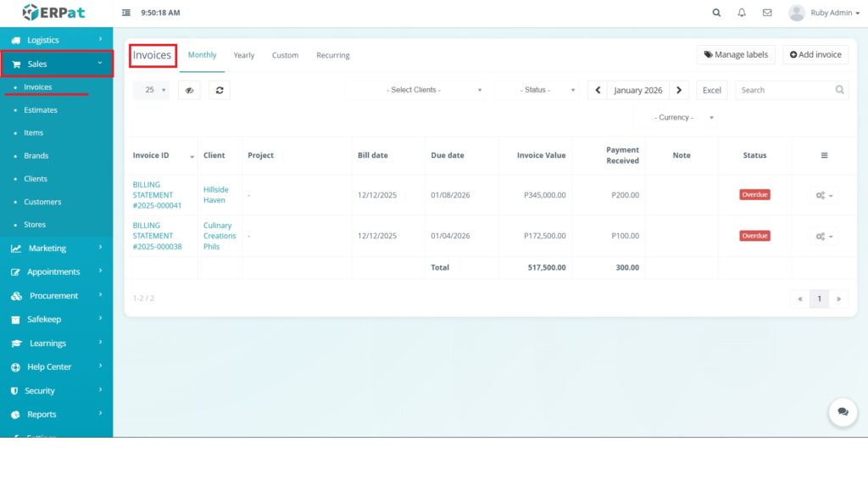This screenshot has height=486, width=868.
Task: Go to previous month arrow
Action: coord(598,90)
